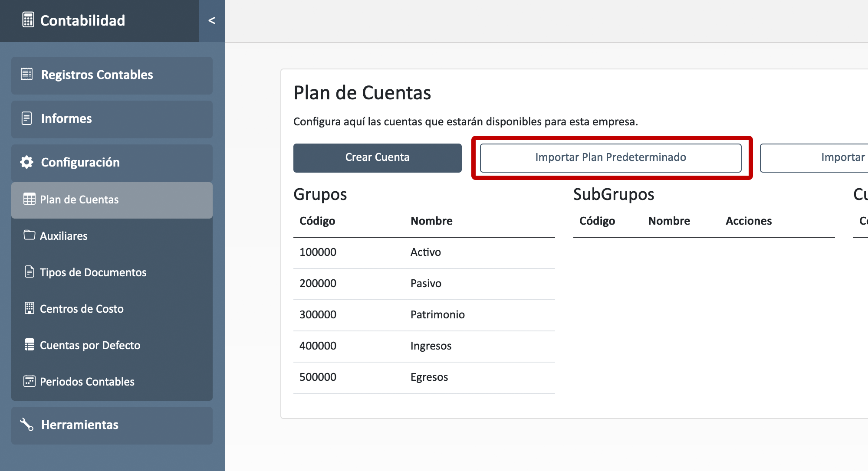Click the Centros de Costo building icon
The height and width of the screenshot is (471, 868).
(29, 308)
